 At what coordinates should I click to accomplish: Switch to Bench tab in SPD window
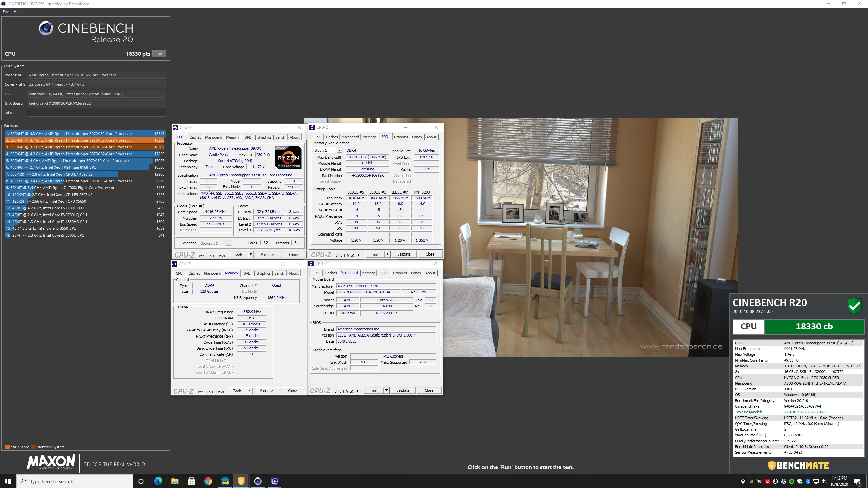click(417, 137)
